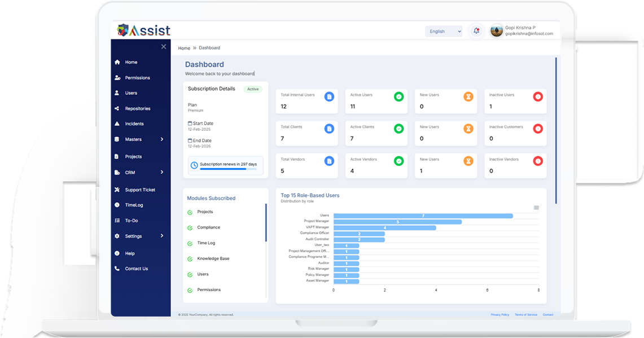Click the Inactive Users red icon
644x338 pixels.
538,97
